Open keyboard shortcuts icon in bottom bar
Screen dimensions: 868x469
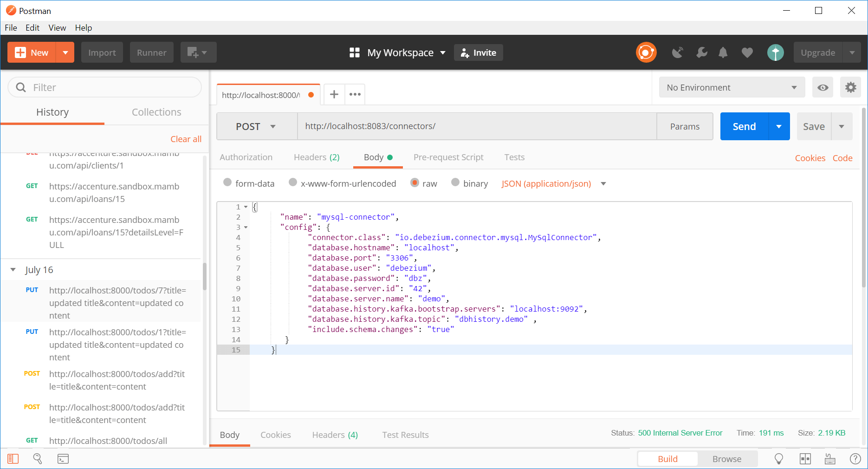[830, 459]
